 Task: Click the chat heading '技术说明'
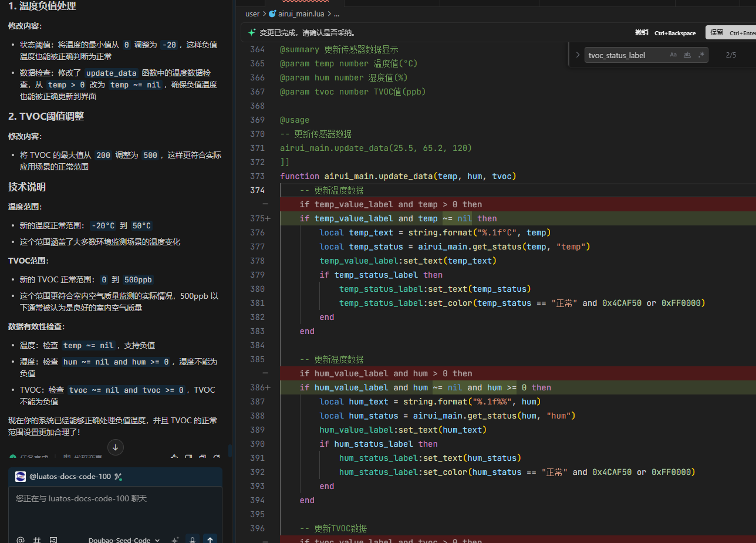pyautogui.click(x=27, y=187)
